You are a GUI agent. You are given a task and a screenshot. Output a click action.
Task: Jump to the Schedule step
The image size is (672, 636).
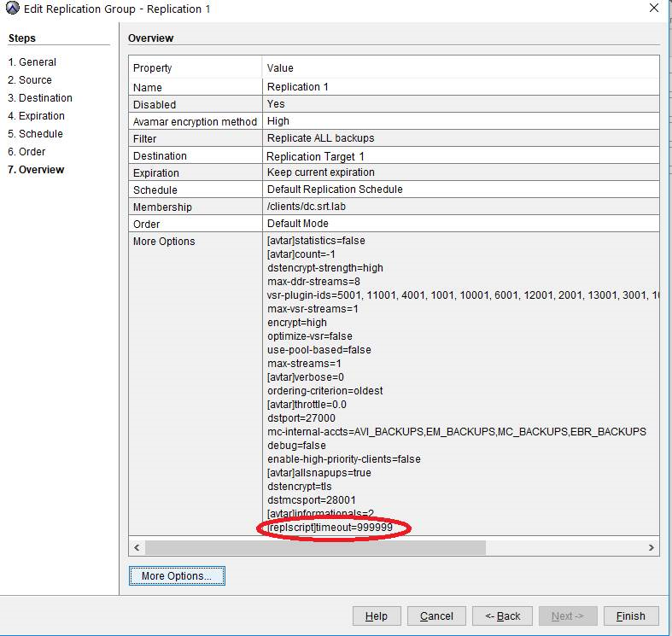point(35,134)
